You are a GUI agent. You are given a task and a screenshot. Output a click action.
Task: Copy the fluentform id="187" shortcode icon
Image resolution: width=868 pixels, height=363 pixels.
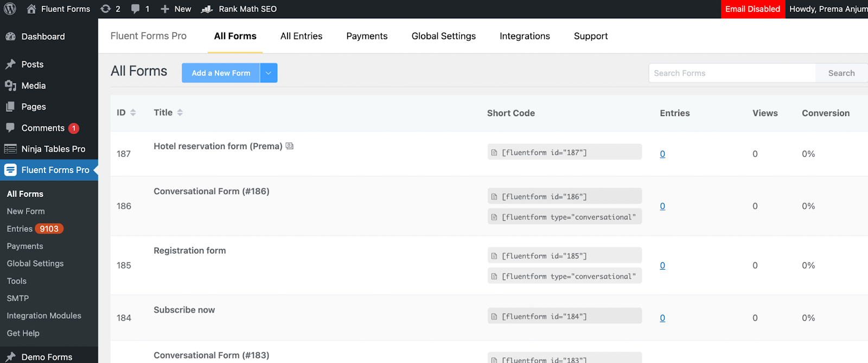[x=494, y=153]
